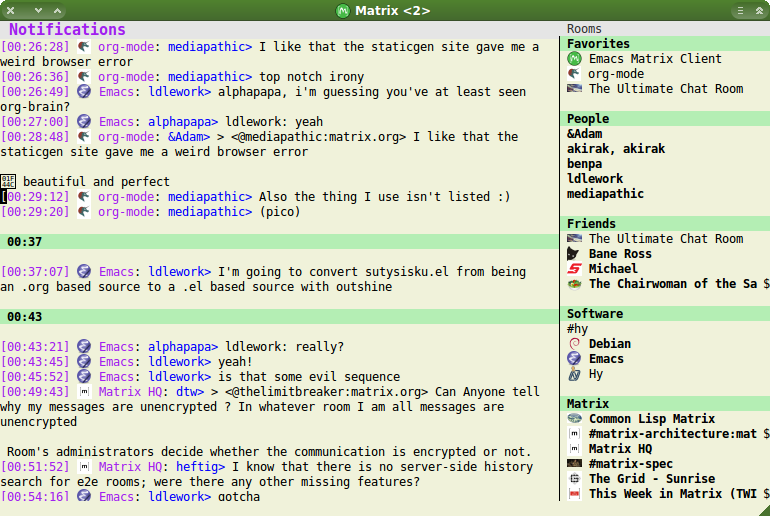Click the keep-above arrow button in title bar

tap(759, 10)
